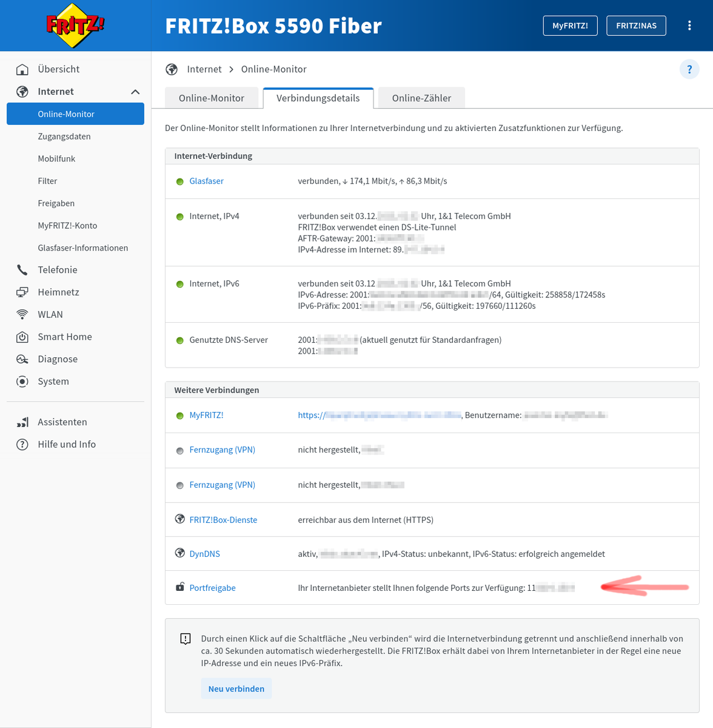Click the FRITZ!NAS header button
The image size is (713, 728).
636,25
